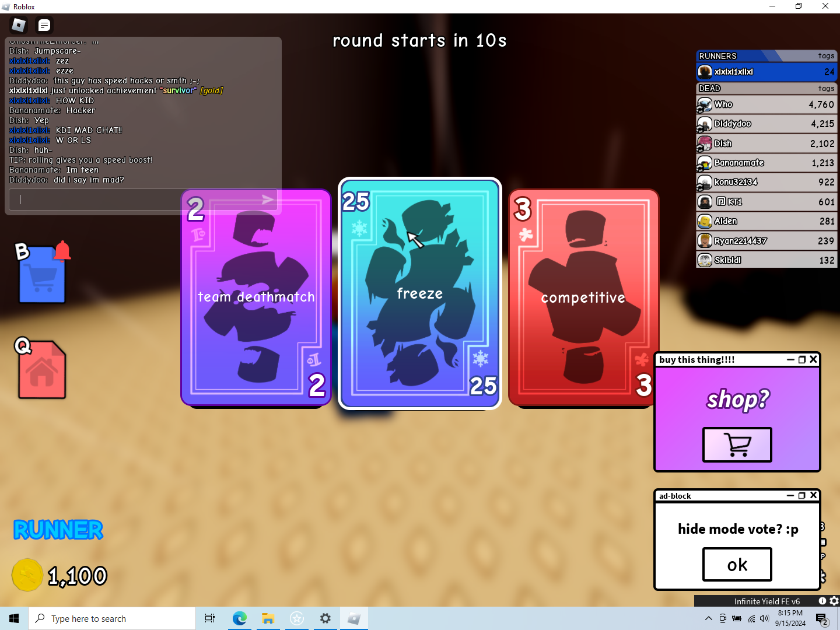Select player Skibidi in leaderboard

coord(766,260)
